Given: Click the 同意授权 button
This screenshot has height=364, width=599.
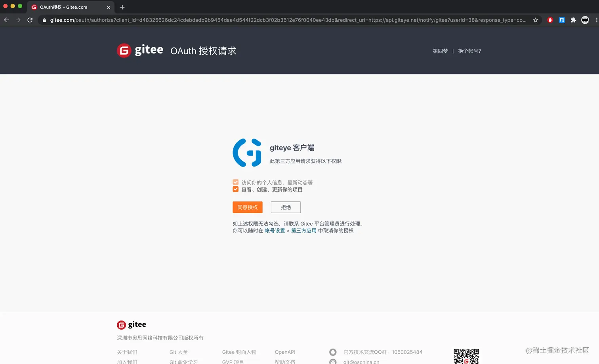Looking at the screenshot, I should click(x=248, y=207).
